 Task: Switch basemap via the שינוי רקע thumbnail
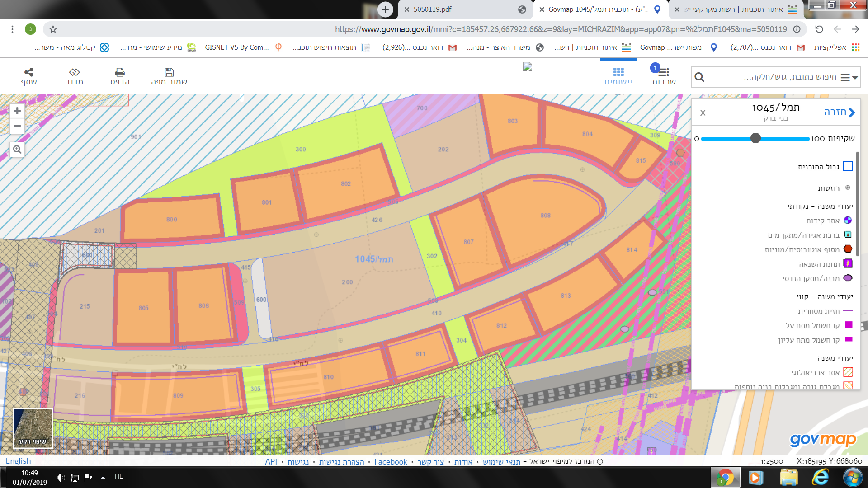pos(33,428)
